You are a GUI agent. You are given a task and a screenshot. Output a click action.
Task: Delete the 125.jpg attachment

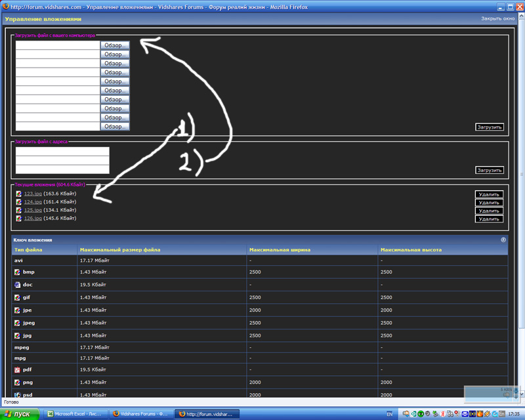pos(489,211)
